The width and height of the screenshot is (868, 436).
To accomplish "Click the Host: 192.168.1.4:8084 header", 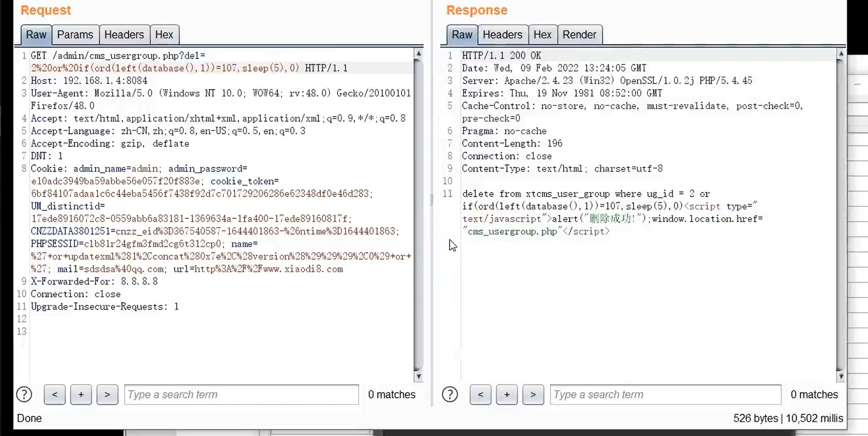I will tap(89, 80).
